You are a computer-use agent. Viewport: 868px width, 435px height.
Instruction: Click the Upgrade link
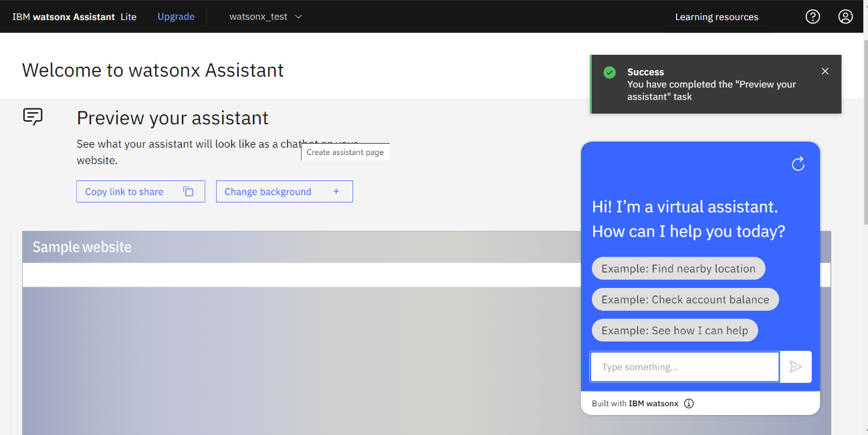(176, 17)
